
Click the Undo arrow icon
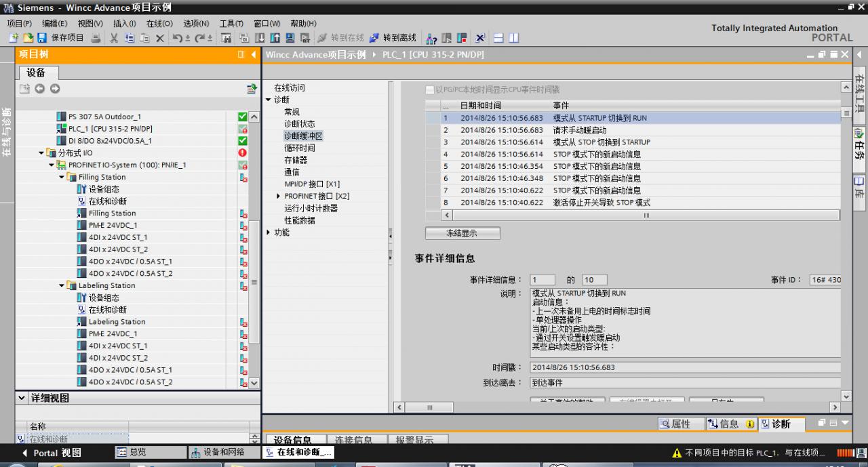point(177,38)
